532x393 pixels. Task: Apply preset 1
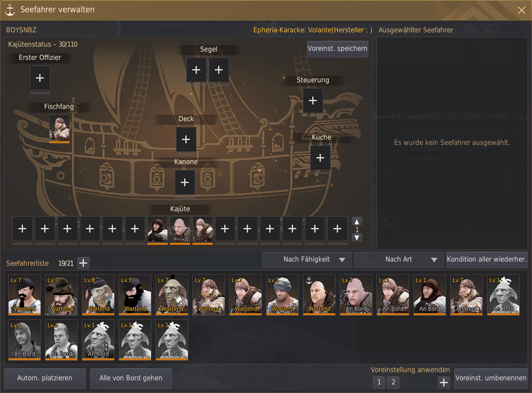click(379, 382)
